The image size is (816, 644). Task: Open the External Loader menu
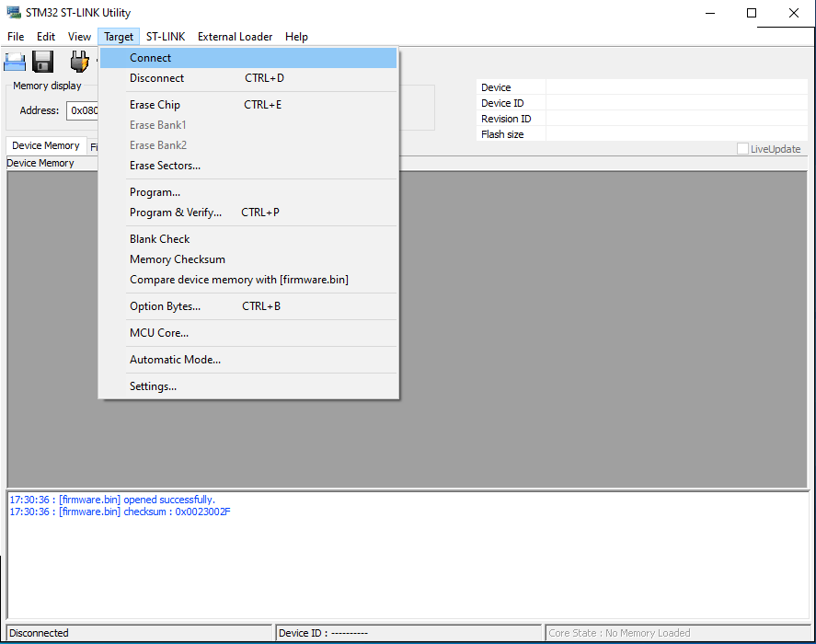(x=235, y=37)
